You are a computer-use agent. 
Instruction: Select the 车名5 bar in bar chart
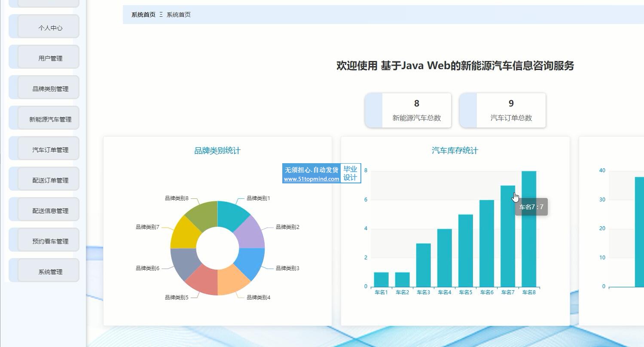465,250
